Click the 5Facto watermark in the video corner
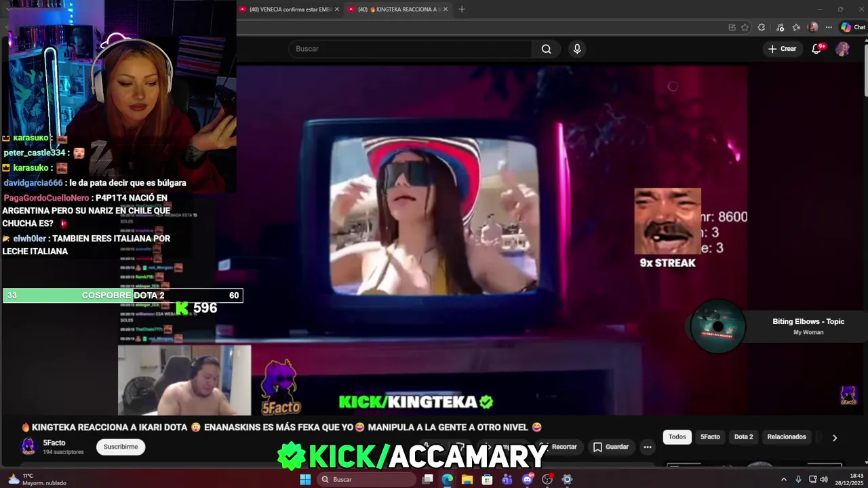Screen dimensions: 868x488 [848, 395]
